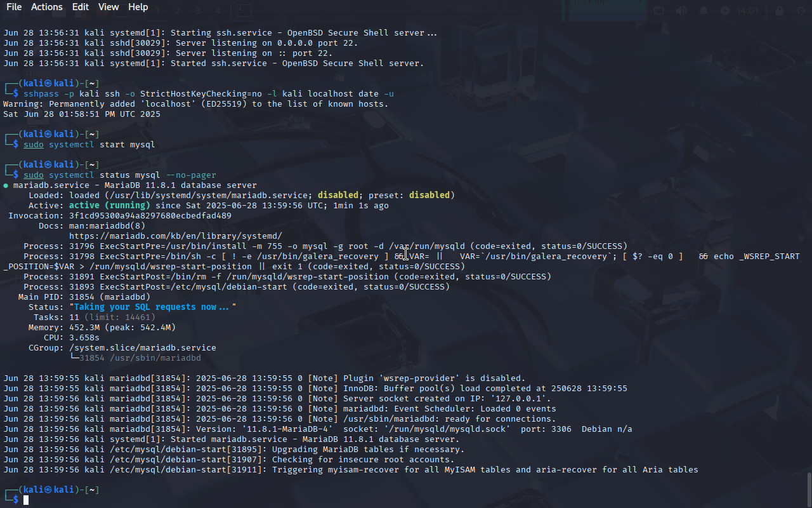Open the Help menu
The width and height of the screenshot is (812, 508).
click(138, 7)
